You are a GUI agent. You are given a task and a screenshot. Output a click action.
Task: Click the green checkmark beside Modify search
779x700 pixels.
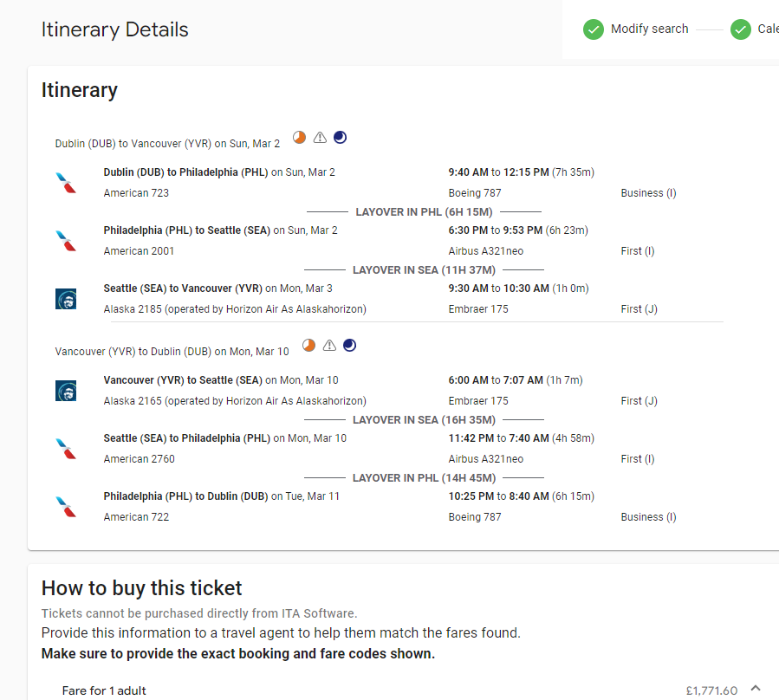coord(594,29)
